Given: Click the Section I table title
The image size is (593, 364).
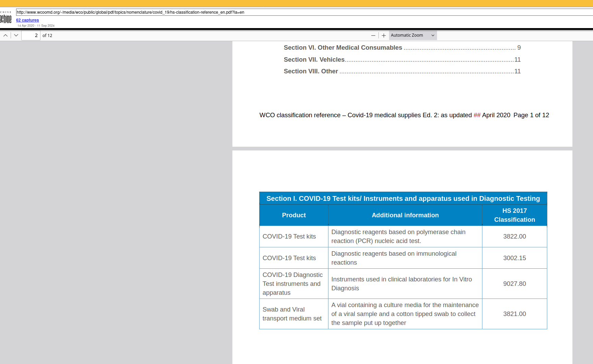Looking at the screenshot, I should click(x=403, y=198).
